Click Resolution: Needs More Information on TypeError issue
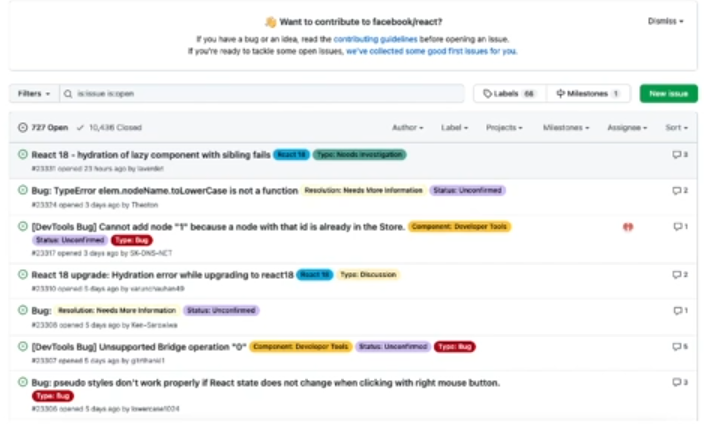This screenshot has height=424, width=704. [x=364, y=190]
